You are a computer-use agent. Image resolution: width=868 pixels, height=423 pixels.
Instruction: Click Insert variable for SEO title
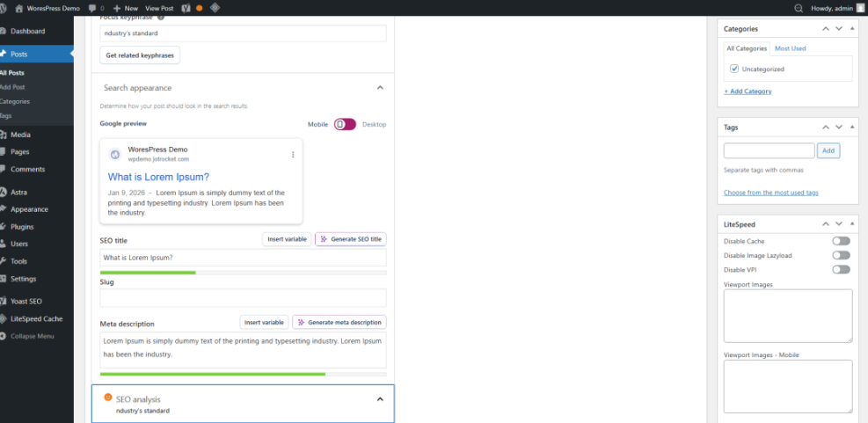(x=287, y=239)
